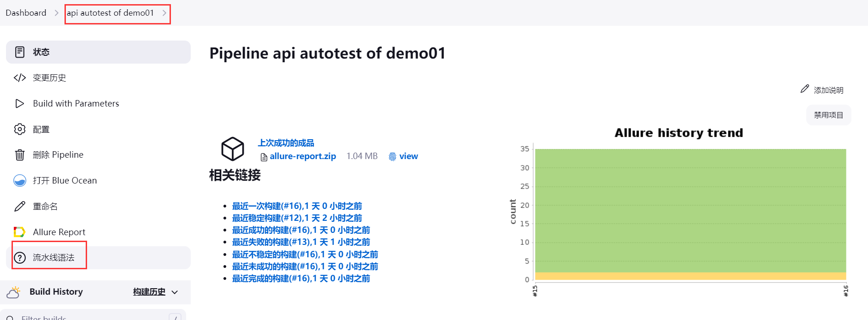
Task: Click the 添加说明 button
Action: 822,89
